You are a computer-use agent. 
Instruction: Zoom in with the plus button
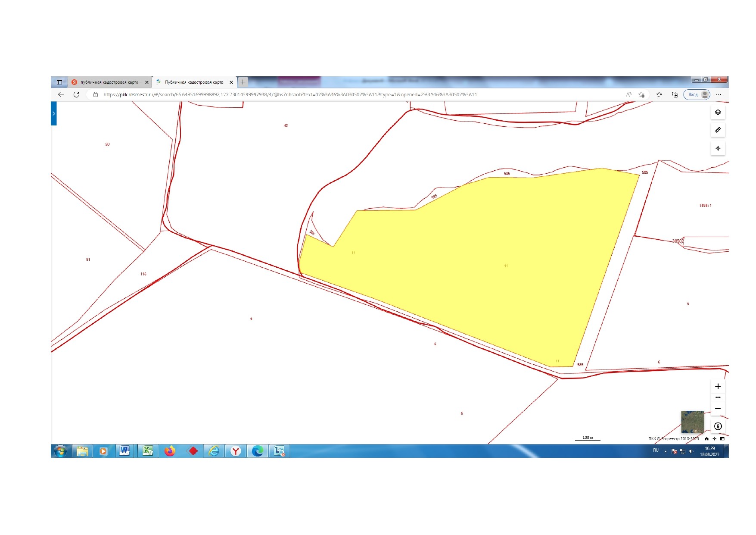[718, 386]
